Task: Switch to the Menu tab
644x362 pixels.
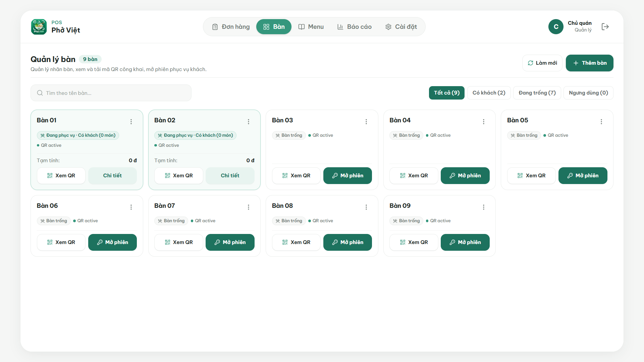Action: point(311,27)
